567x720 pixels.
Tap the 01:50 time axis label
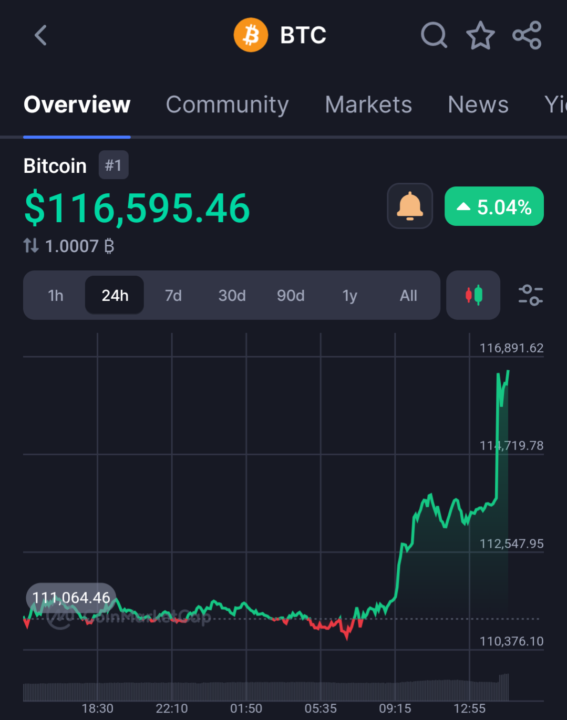246,709
